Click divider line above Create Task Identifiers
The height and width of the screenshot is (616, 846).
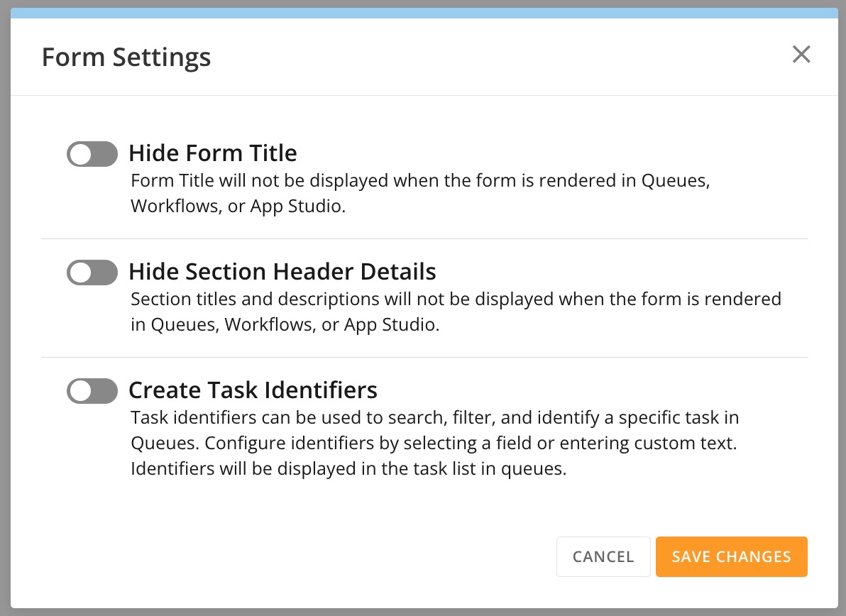(424, 358)
